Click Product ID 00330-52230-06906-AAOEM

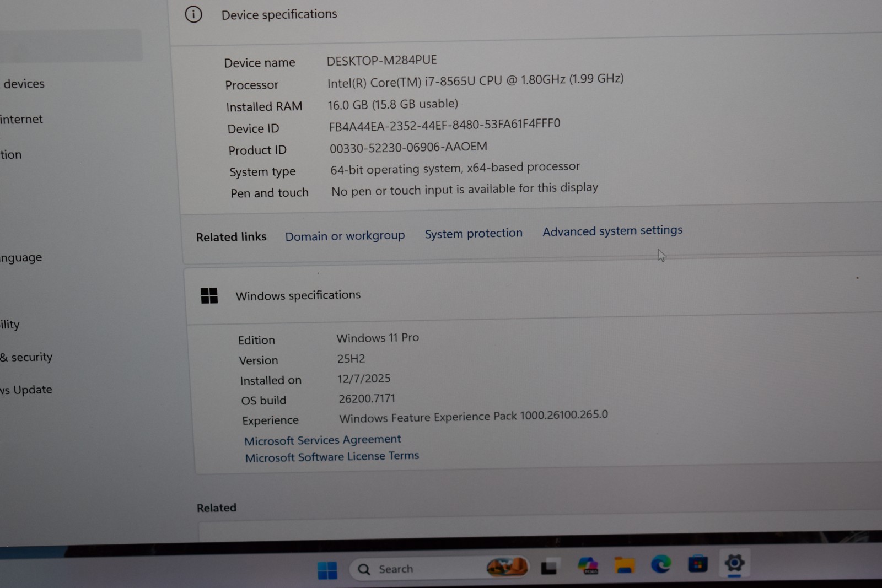pyautogui.click(x=408, y=148)
